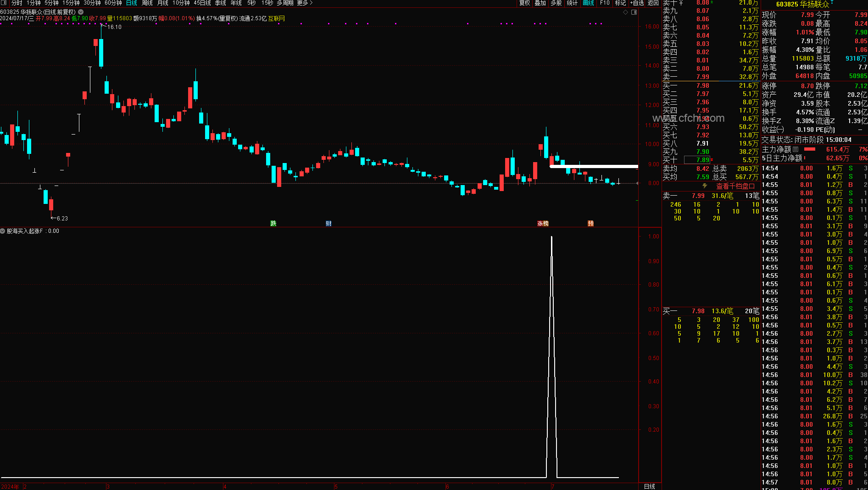Click the 日线 label at chart bottom right
The height and width of the screenshot is (490, 868).
(x=650, y=486)
